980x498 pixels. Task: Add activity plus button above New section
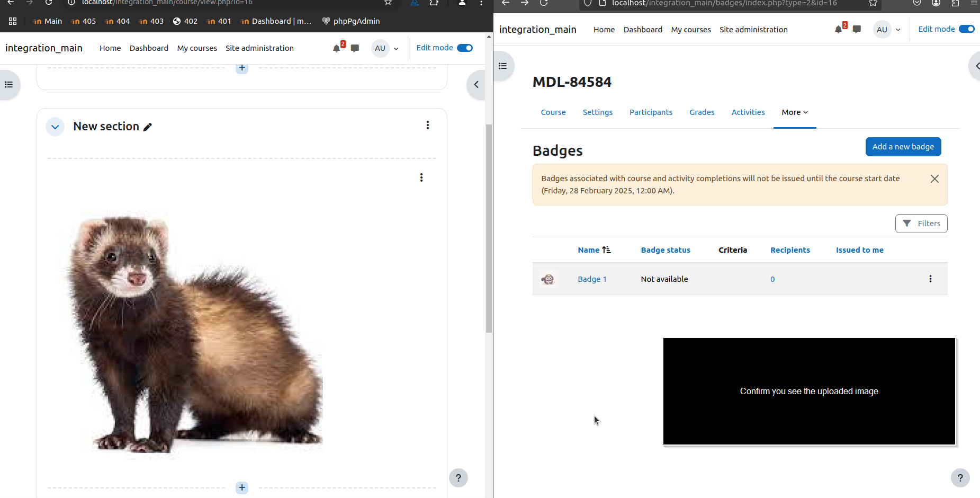click(x=242, y=68)
